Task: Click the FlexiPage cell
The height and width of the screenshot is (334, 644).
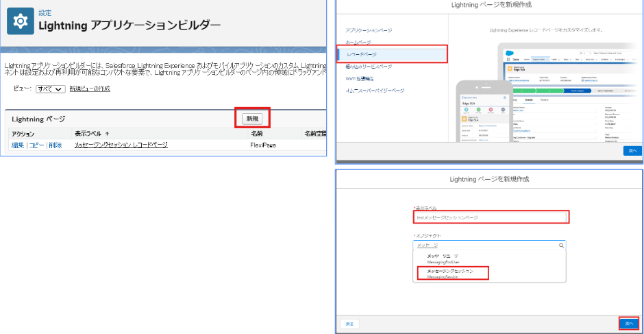Action: pyautogui.click(x=262, y=145)
